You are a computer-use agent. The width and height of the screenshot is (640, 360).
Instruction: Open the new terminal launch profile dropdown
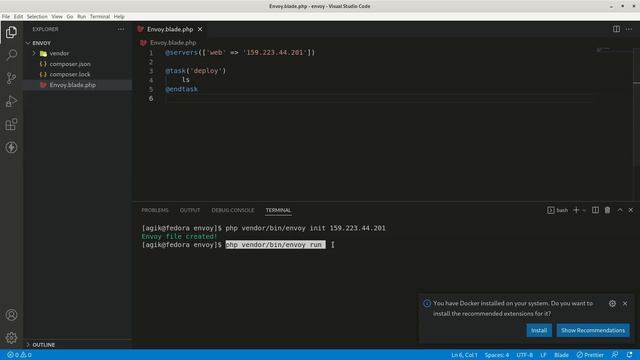click(584, 210)
